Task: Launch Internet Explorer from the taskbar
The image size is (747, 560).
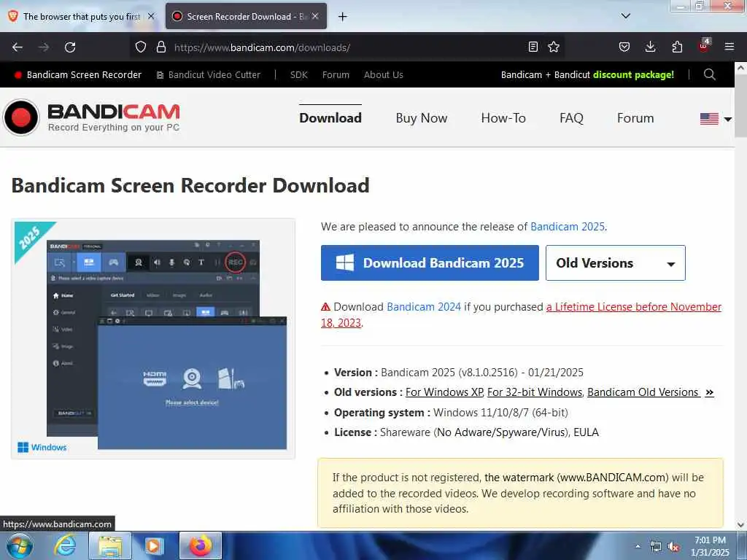Action: (x=65, y=545)
